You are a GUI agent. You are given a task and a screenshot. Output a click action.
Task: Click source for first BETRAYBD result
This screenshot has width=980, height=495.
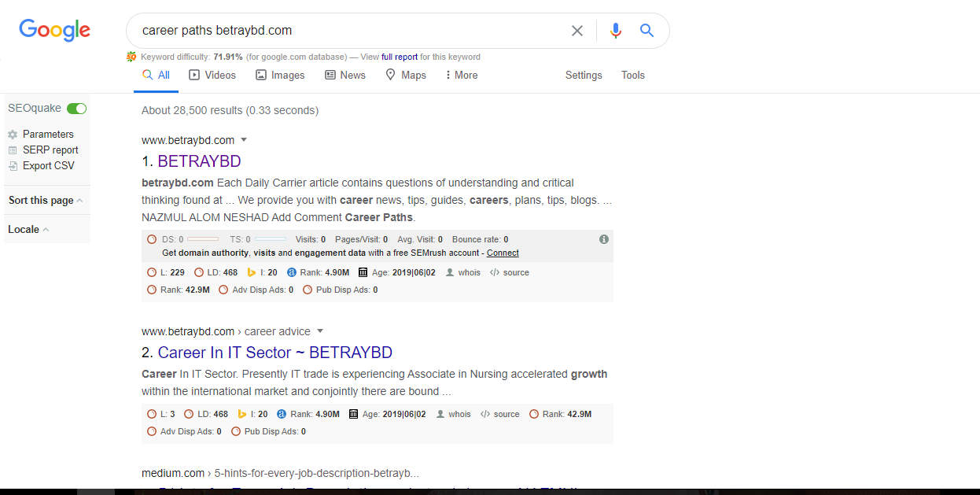coord(509,272)
